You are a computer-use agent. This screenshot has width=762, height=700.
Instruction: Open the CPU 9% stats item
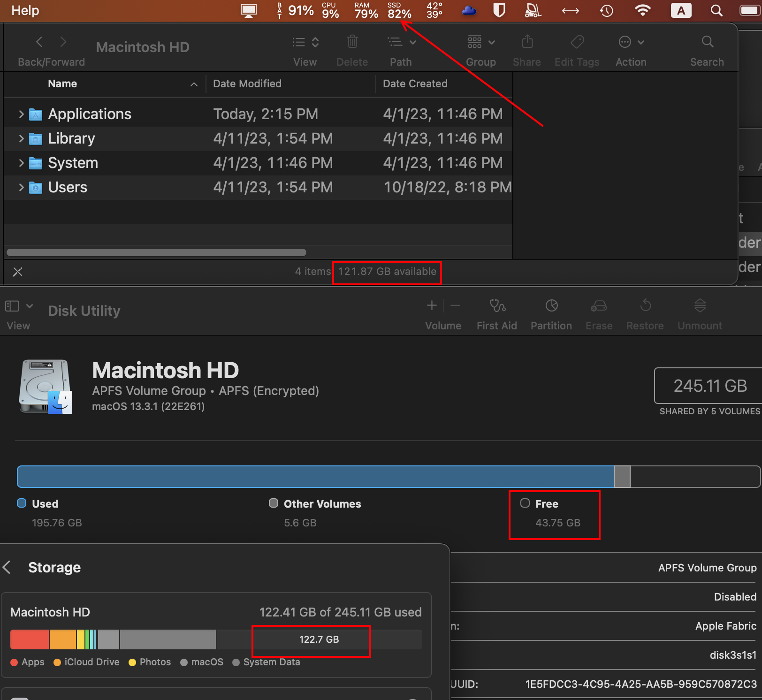point(330,10)
